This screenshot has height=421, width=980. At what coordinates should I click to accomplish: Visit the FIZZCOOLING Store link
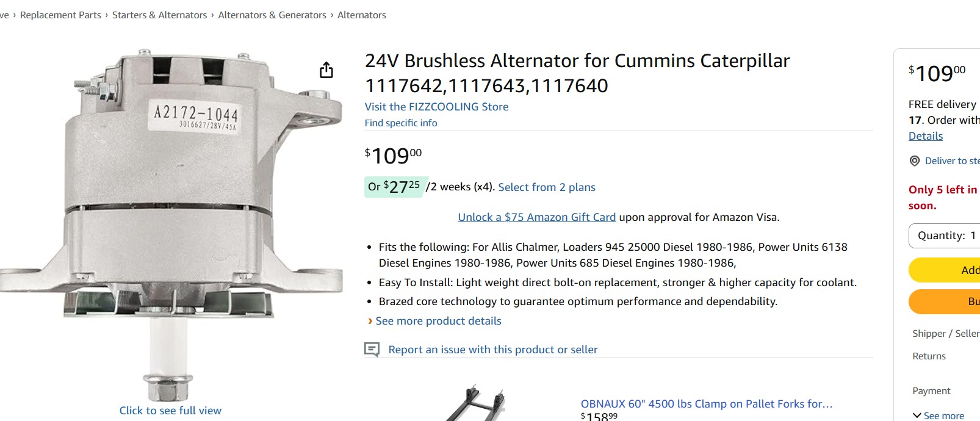(436, 107)
